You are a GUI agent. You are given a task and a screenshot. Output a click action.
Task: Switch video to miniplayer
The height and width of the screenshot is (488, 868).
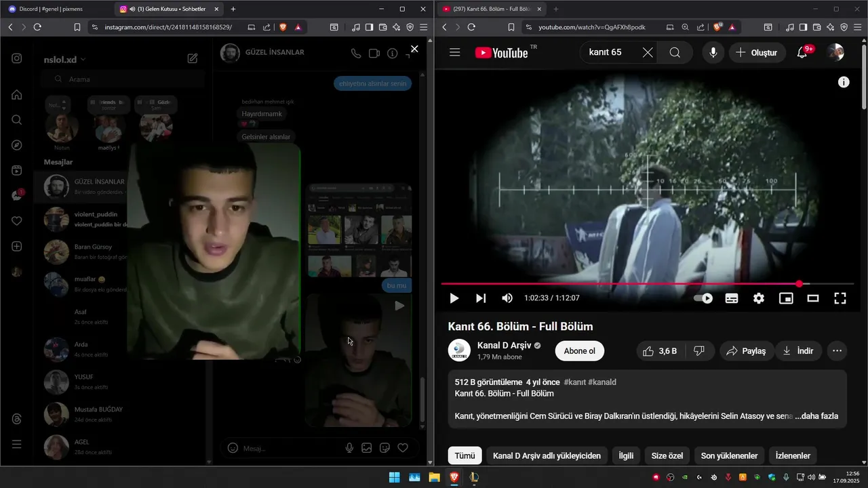pyautogui.click(x=786, y=298)
